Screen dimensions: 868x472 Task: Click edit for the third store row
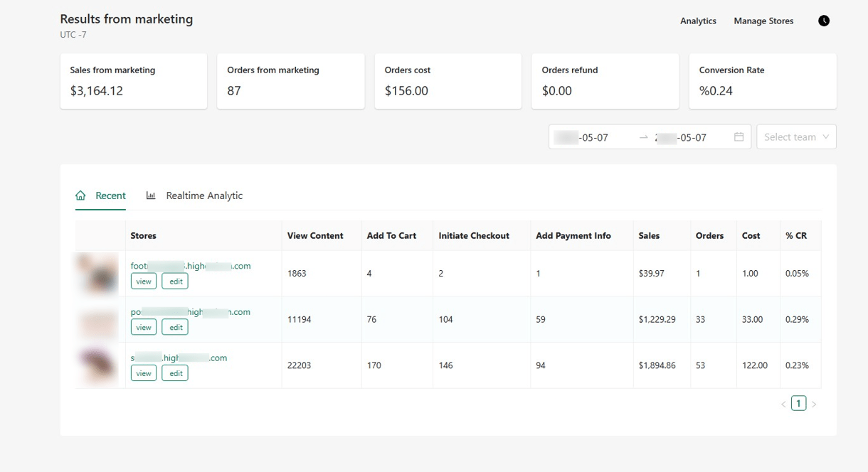pyautogui.click(x=175, y=372)
